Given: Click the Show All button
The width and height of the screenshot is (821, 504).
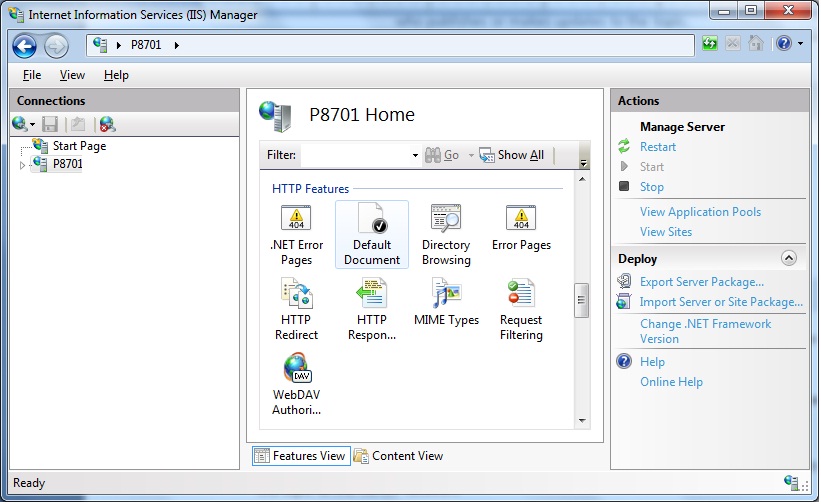Looking at the screenshot, I should tap(512, 155).
